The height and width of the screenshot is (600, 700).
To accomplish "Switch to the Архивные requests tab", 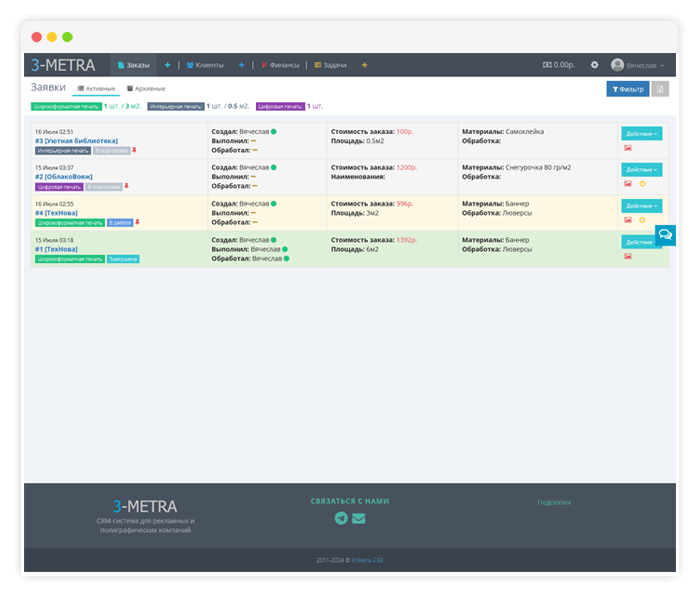I will (x=146, y=89).
